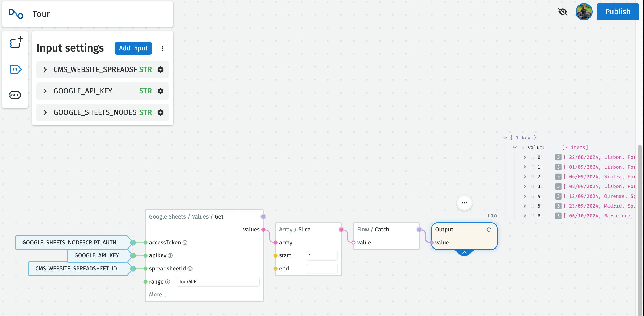Open three-dot menu in Input settings
Image resolution: width=644 pixels, height=316 pixels.
[163, 48]
